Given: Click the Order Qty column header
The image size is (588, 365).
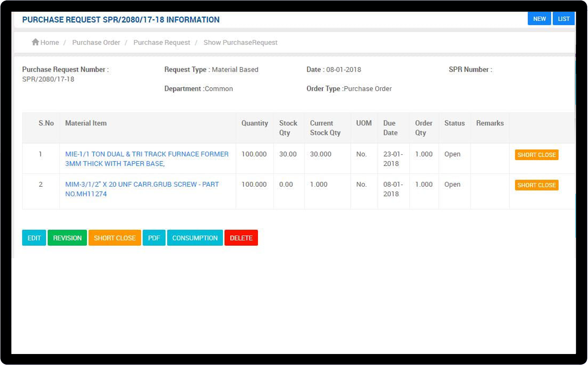Looking at the screenshot, I should (424, 128).
